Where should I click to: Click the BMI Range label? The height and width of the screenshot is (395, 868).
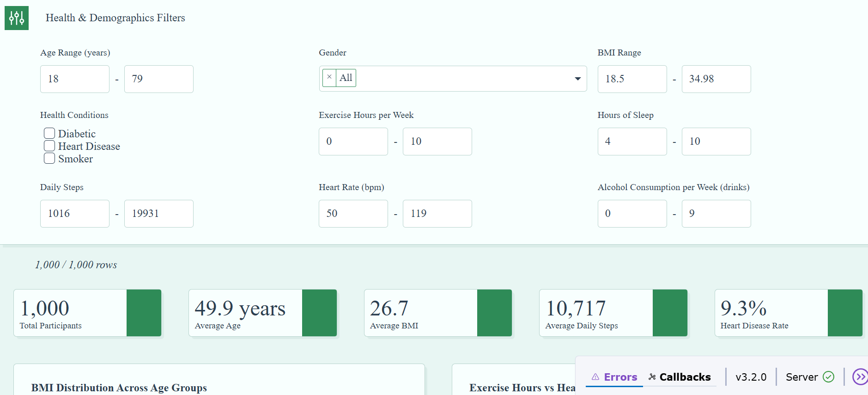tap(619, 53)
